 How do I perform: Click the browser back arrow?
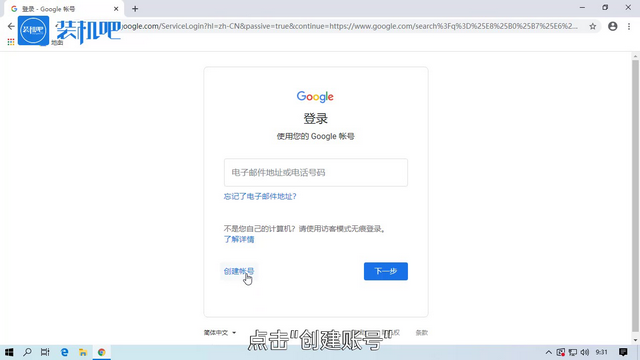point(11,26)
